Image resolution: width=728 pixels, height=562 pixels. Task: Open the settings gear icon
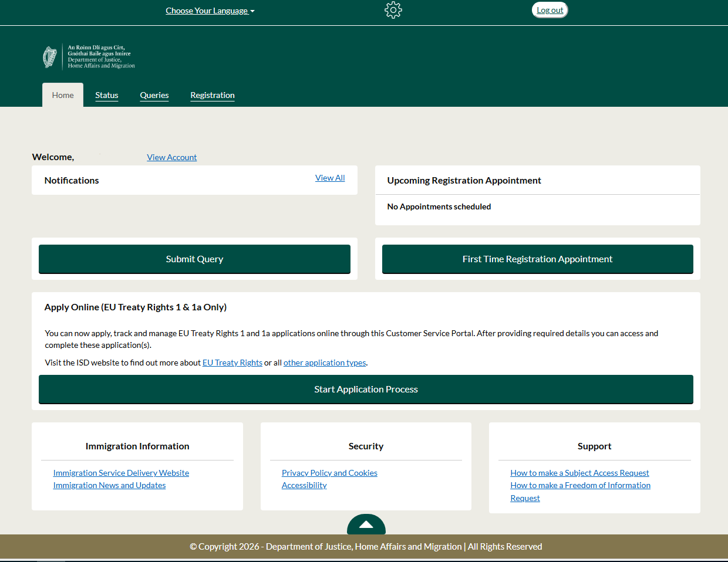[x=393, y=10]
